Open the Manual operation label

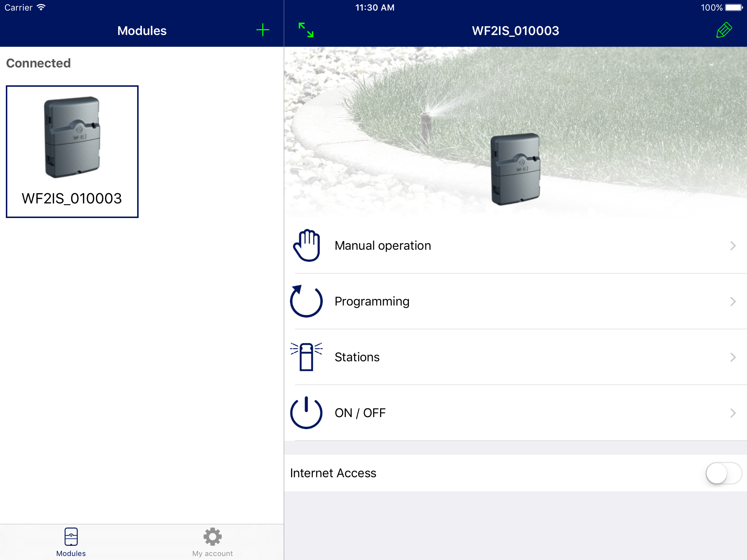383,246
